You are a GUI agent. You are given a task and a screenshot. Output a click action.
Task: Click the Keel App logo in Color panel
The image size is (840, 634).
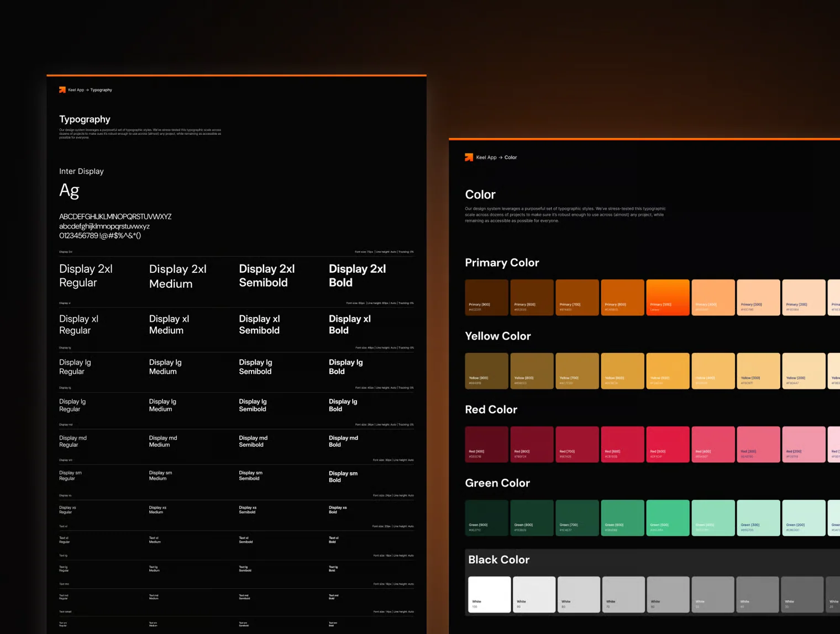pyautogui.click(x=469, y=157)
